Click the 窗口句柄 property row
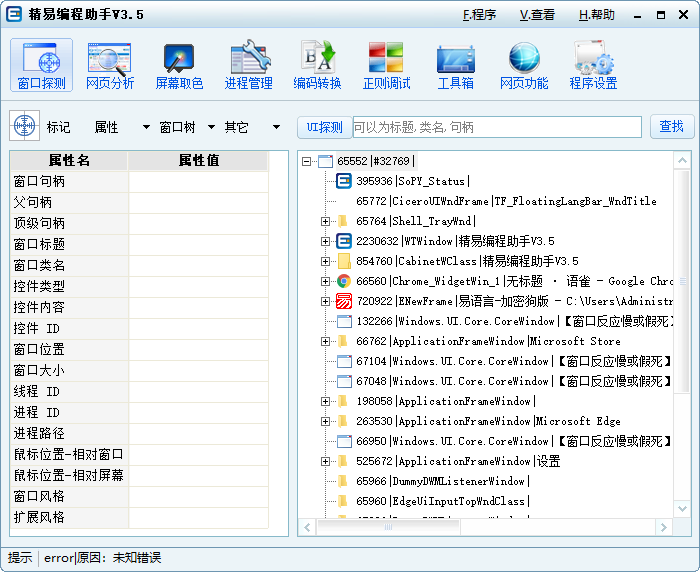Image resolution: width=700 pixels, height=572 pixels. pos(139,181)
